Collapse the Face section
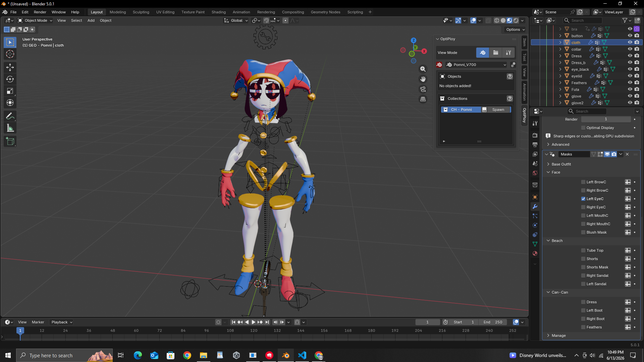 click(x=556, y=172)
